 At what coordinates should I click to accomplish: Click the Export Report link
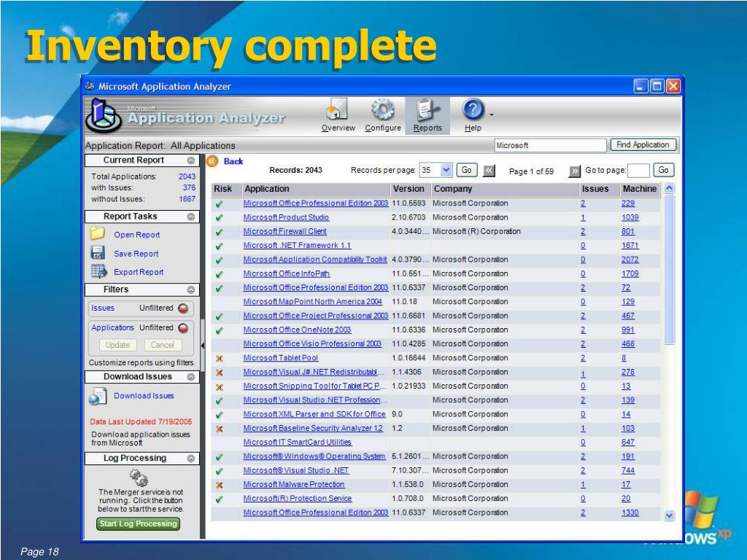pos(139,272)
